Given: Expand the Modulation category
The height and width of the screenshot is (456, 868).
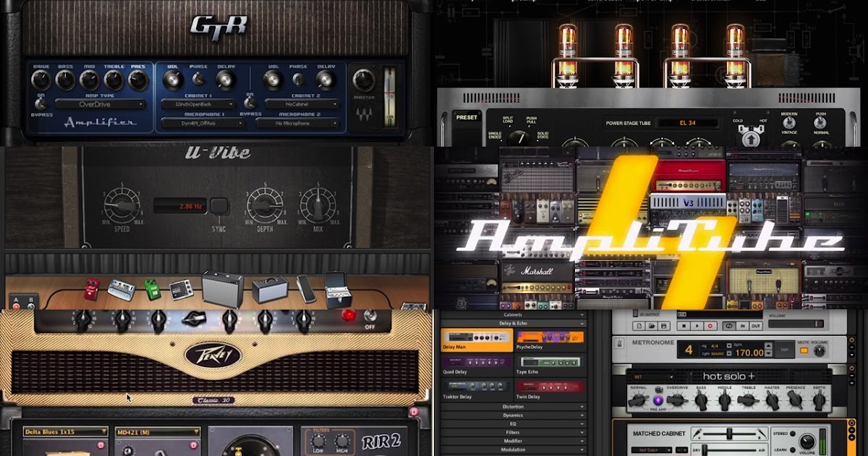Looking at the screenshot, I should 514,449.
